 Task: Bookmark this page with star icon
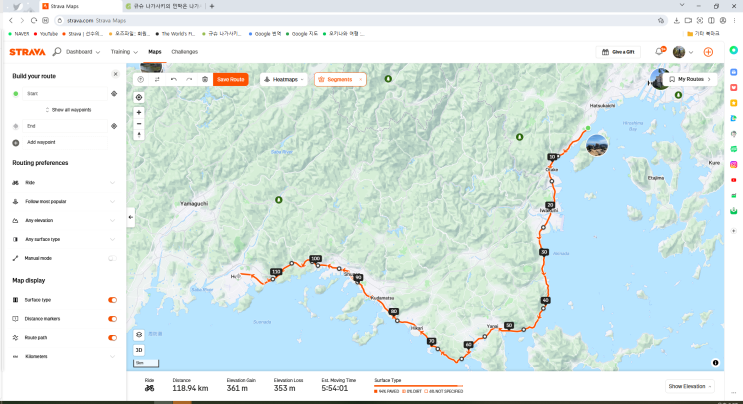661,20
